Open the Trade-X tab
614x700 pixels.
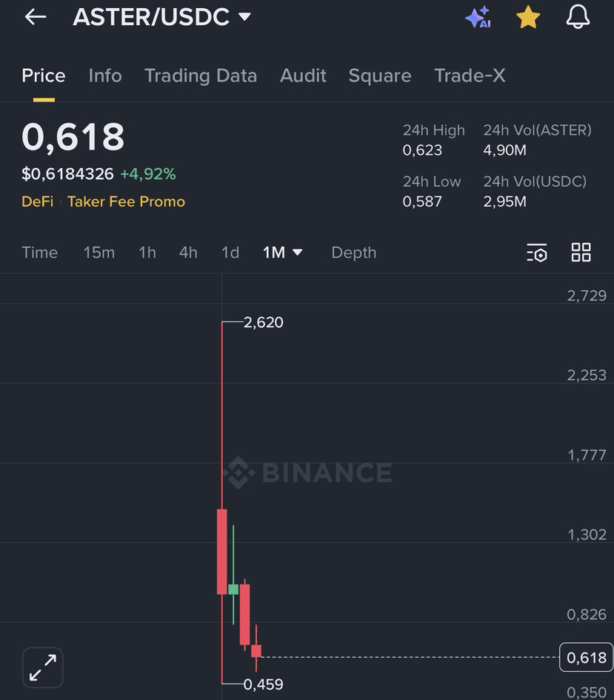(470, 76)
